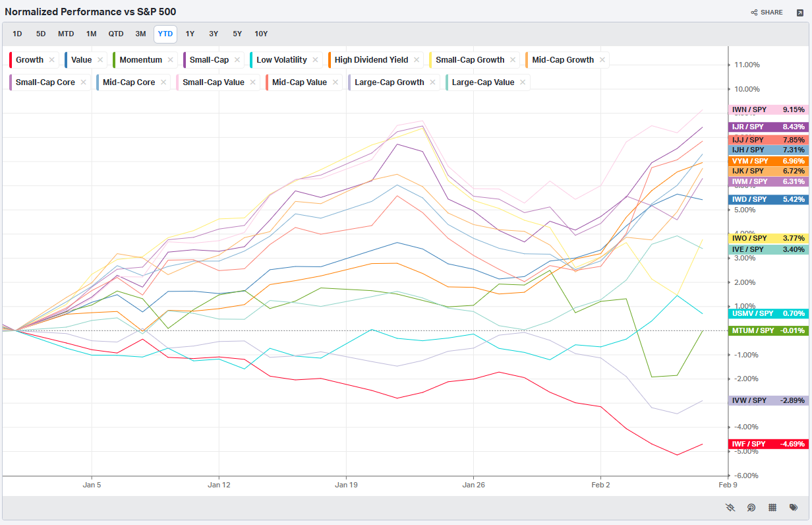Remove Large-Cap Growth series with its X
The height and width of the screenshot is (525, 812).
click(433, 82)
